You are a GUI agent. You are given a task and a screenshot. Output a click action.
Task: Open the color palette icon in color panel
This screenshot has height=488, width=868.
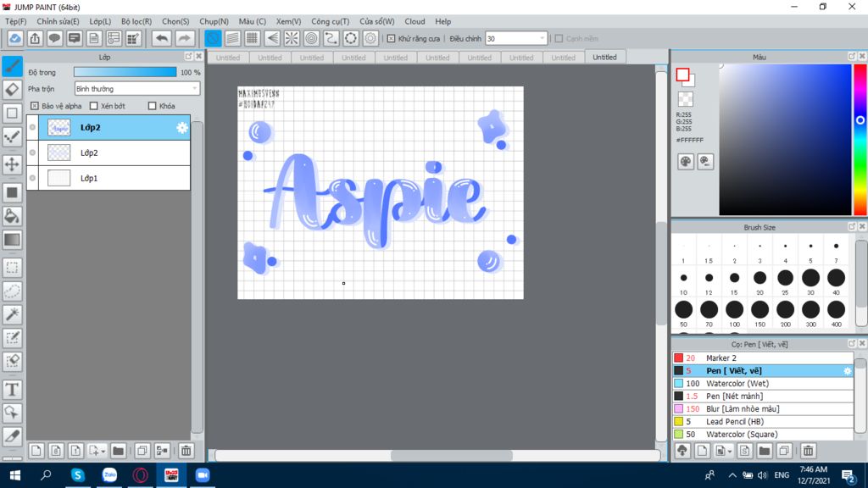(685, 162)
